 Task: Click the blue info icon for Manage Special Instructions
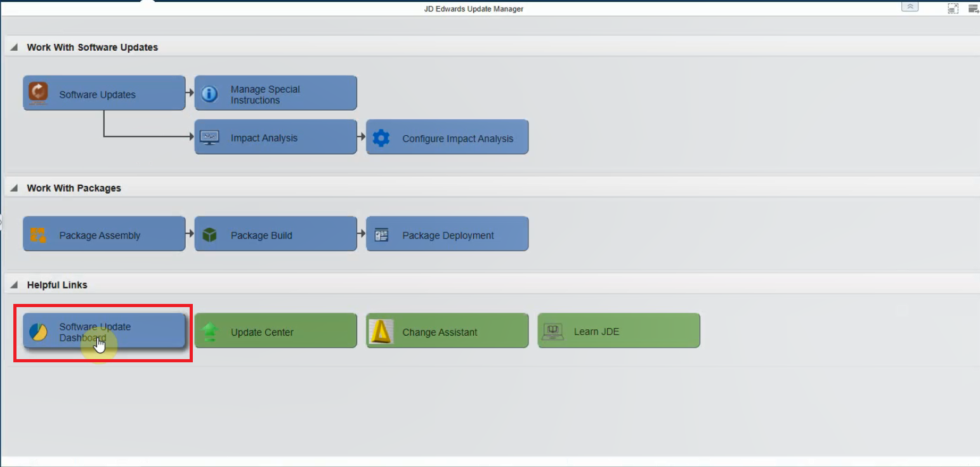click(x=209, y=94)
